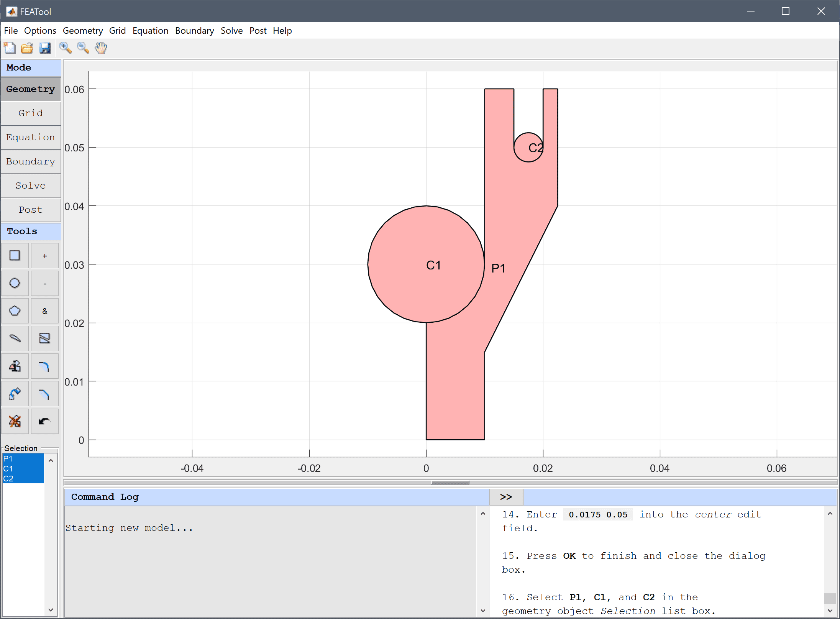
Task: Open the Geometry menu
Action: (83, 31)
